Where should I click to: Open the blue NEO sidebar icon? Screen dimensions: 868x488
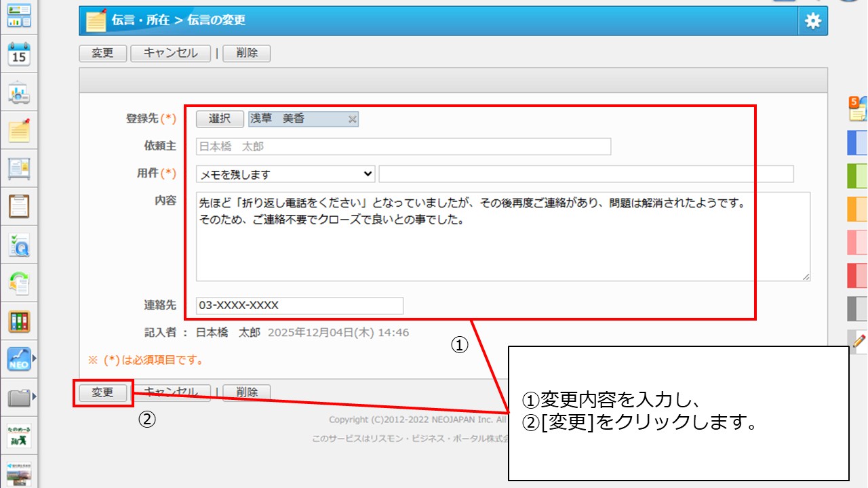coord(19,359)
